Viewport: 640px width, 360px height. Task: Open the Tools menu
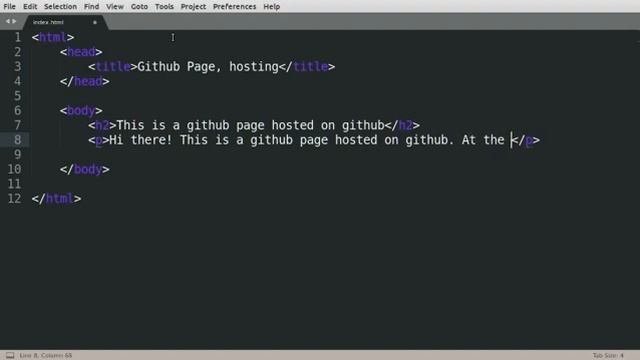coord(164,7)
